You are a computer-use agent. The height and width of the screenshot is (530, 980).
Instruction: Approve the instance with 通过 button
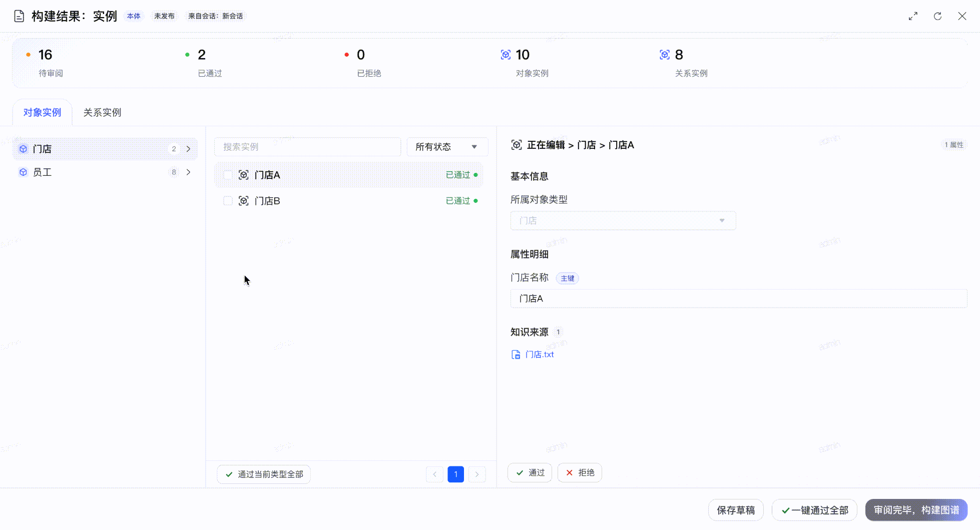tap(530, 472)
